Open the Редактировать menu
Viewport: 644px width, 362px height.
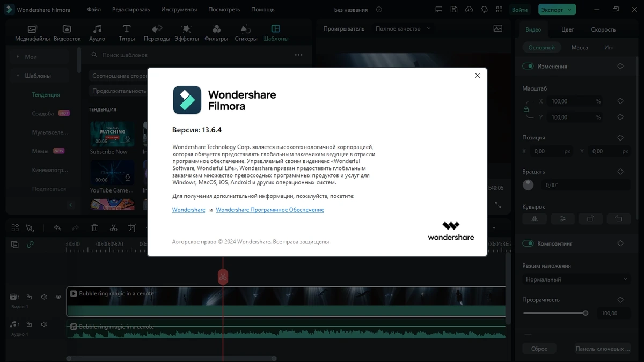pos(131,10)
